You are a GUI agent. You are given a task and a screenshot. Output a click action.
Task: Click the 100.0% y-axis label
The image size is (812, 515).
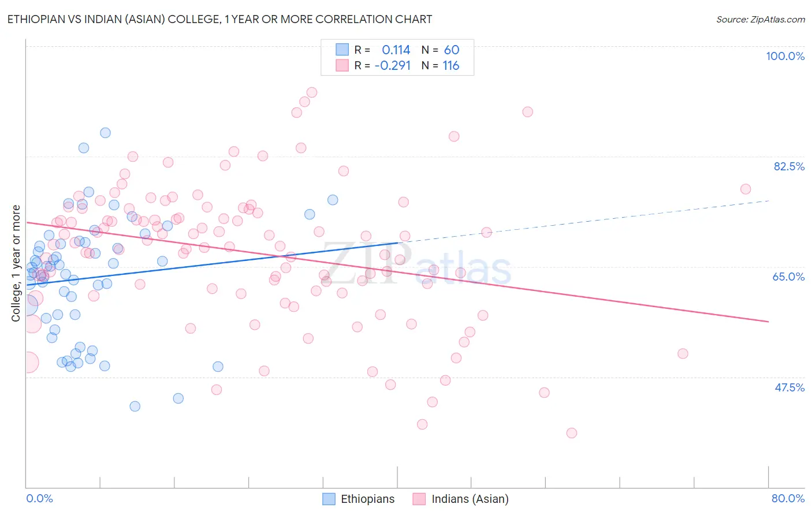click(785, 56)
